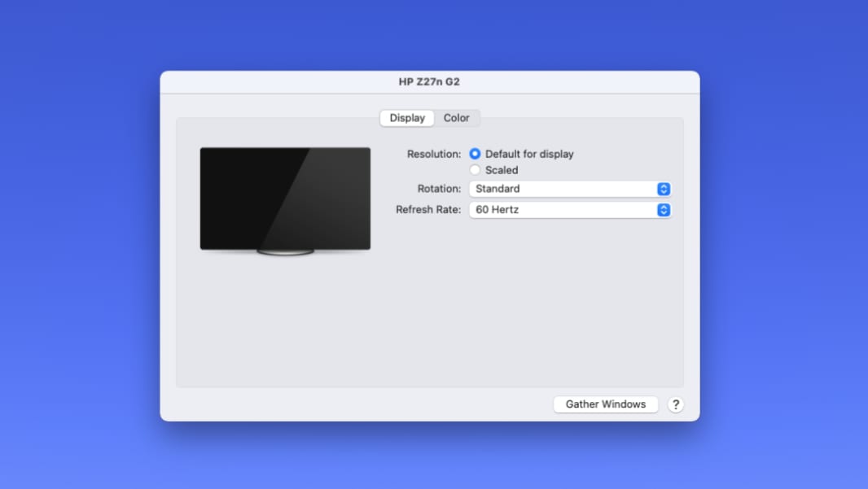Click the "Refresh Rate:" field label

pyautogui.click(x=428, y=210)
